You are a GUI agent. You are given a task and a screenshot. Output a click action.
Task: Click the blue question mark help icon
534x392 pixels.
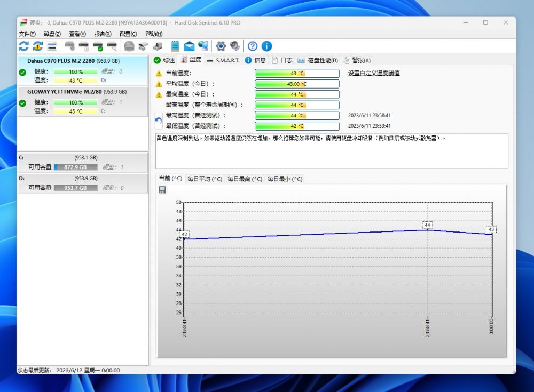click(253, 46)
